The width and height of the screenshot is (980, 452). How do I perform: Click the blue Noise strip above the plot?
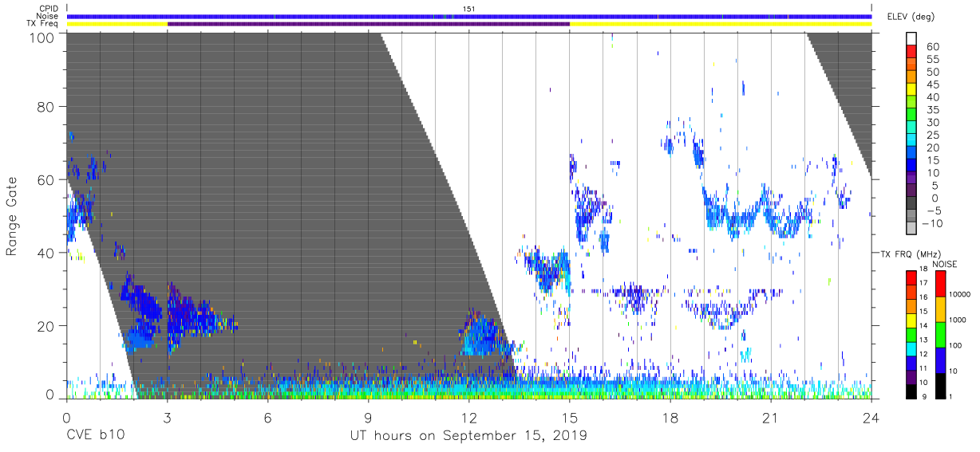[469, 16]
